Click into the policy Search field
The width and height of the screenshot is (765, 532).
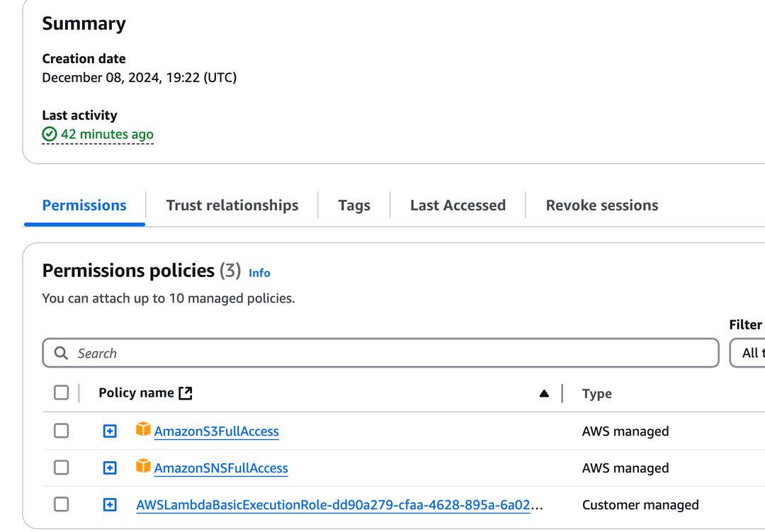point(283,353)
